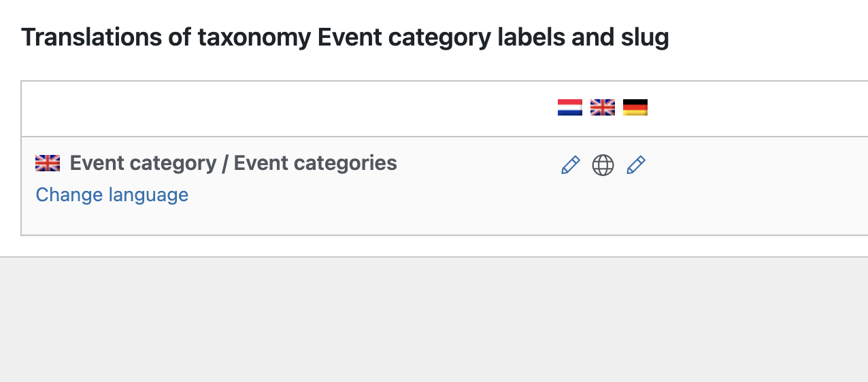Open the translation under the Germany flag
The height and width of the screenshot is (382, 868).
635,165
